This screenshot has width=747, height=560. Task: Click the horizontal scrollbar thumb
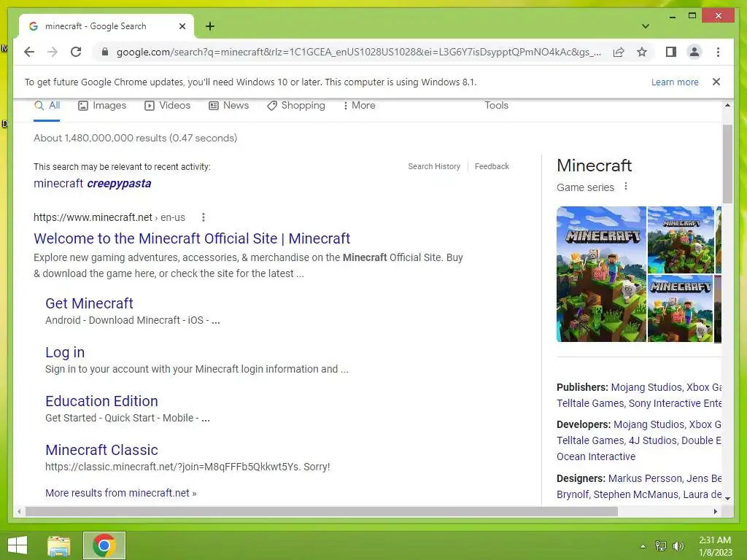tap(322, 511)
